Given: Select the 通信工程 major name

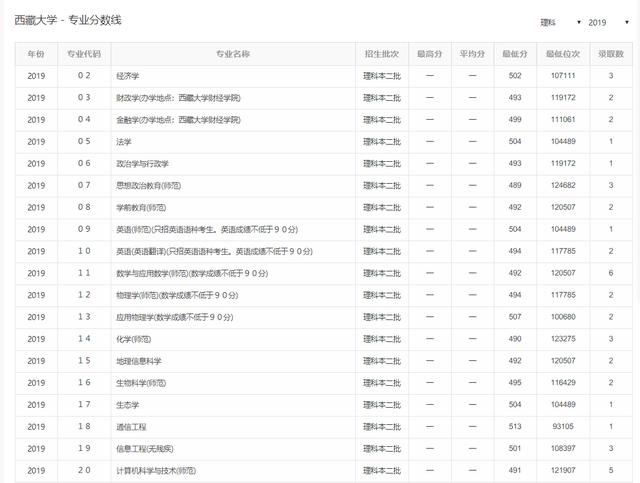Looking at the screenshot, I should (x=131, y=427).
